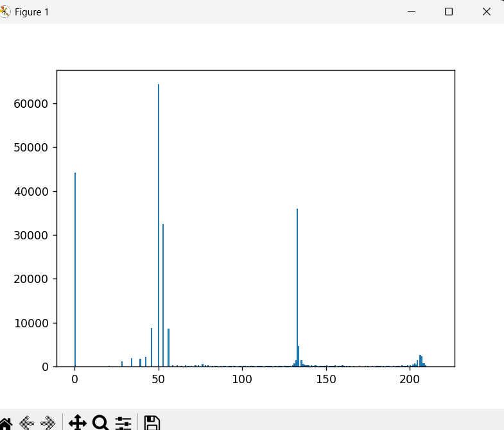Click the x-axis label 200
Image resolution: width=504 pixels, height=430 pixels.
point(410,379)
